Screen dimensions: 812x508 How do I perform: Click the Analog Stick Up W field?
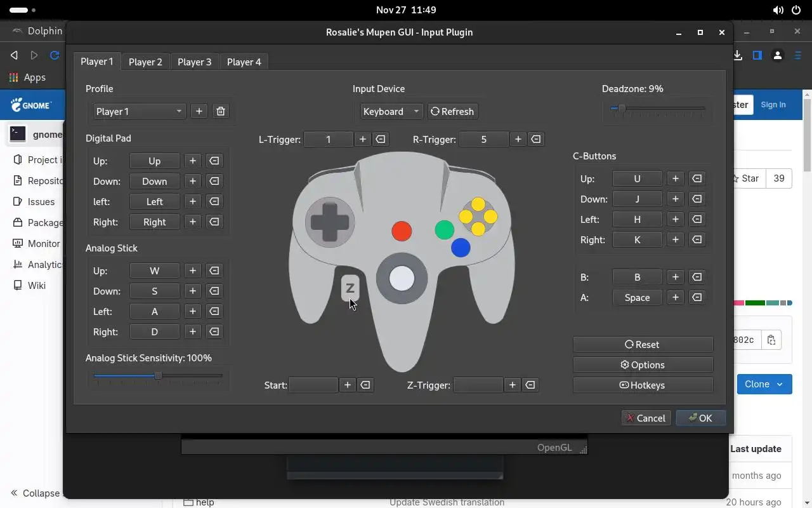(x=155, y=271)
